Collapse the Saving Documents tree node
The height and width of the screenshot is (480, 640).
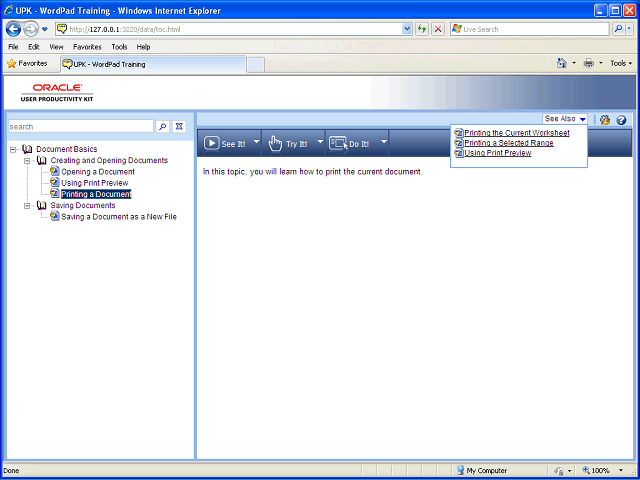pyautogui.click(x=27, y=206)
